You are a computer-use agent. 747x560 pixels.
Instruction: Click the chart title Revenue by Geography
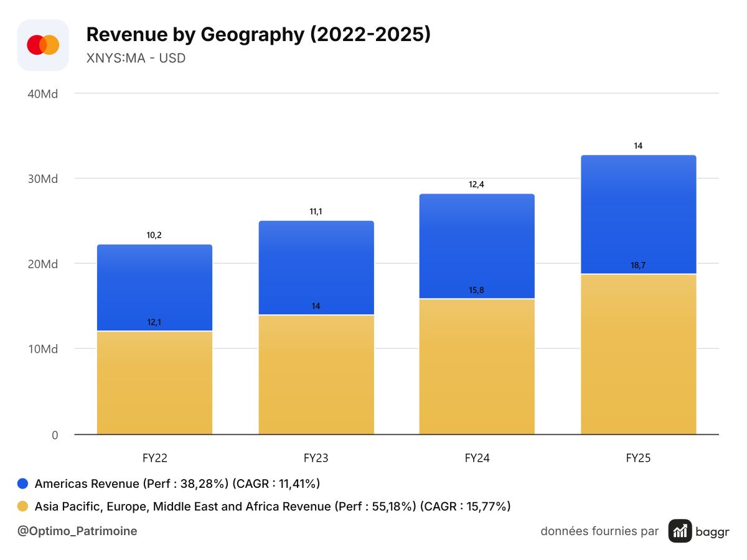tap(258, 35)
